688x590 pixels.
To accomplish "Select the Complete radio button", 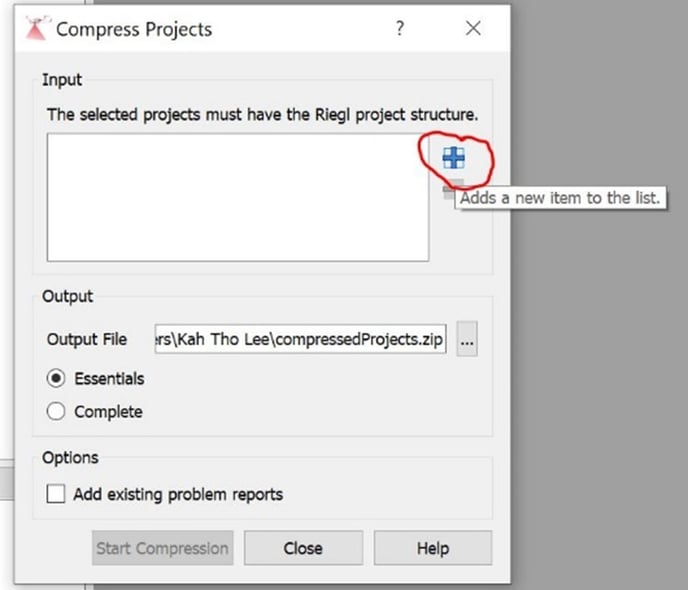I will point(56,411).
